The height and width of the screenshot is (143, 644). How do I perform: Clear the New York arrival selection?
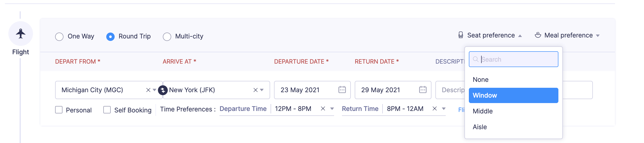pyautogui.click(x=255, y=90)
